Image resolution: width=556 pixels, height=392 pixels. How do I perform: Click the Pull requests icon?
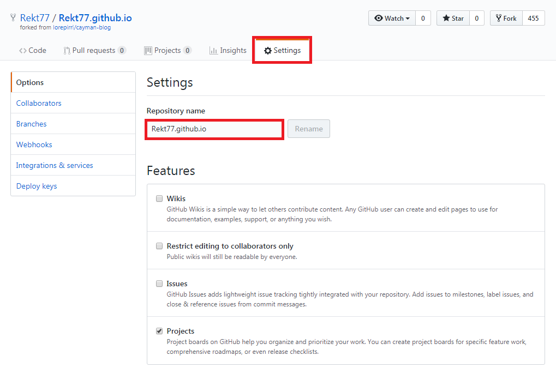[x=67, y=51]
